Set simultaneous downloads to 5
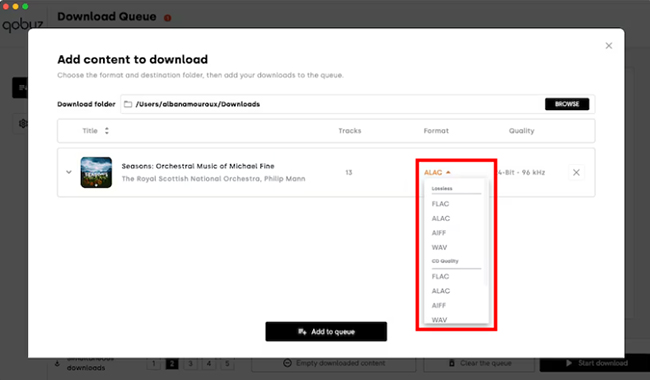 tap(227, 363)
